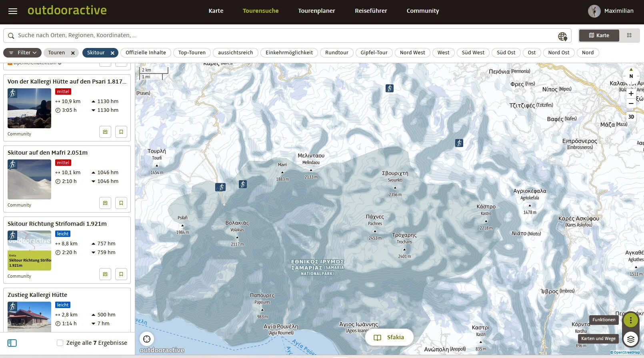Zoom in on the map
The image size is (644, 358).
point(631,93)
